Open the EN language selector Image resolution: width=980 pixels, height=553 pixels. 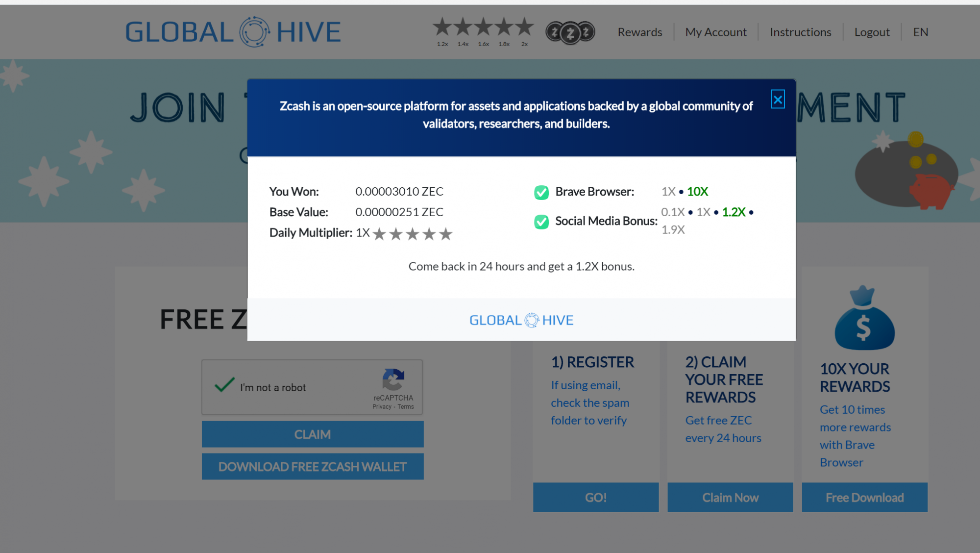click(x=921, y=32)
